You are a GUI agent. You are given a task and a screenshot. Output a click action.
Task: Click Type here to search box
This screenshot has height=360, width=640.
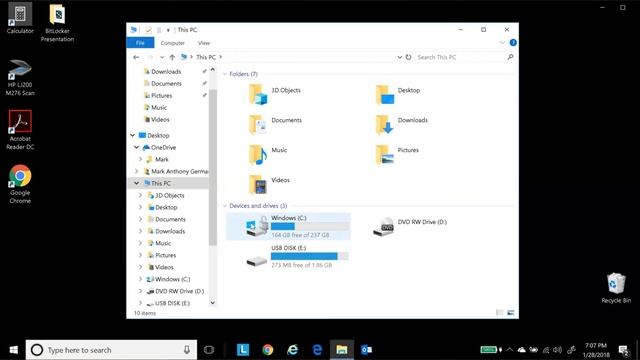(x=111, y=350)
